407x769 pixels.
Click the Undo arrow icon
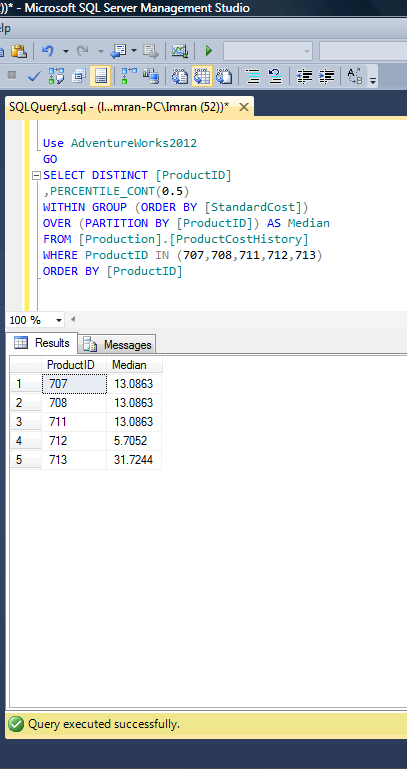coord(48,51)
